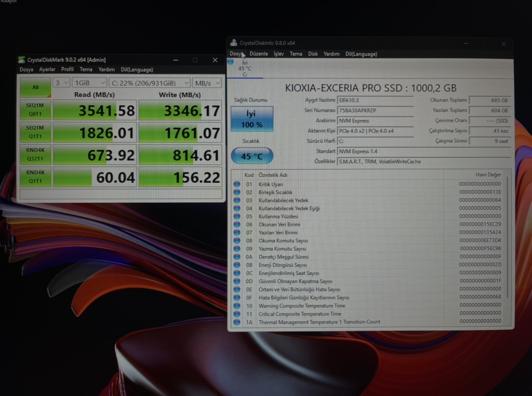Open Dil(Language) menu in CrystalDiskMark
The height and width of the screenshot is (396, 532).
[x=137, y=70]
